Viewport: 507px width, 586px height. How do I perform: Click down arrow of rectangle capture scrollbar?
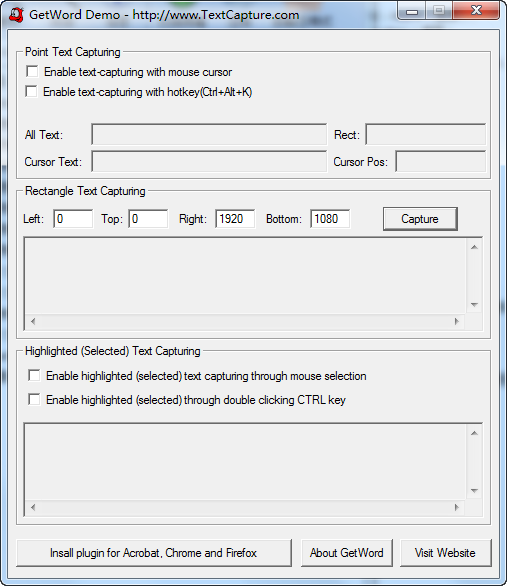click(474, 305)
